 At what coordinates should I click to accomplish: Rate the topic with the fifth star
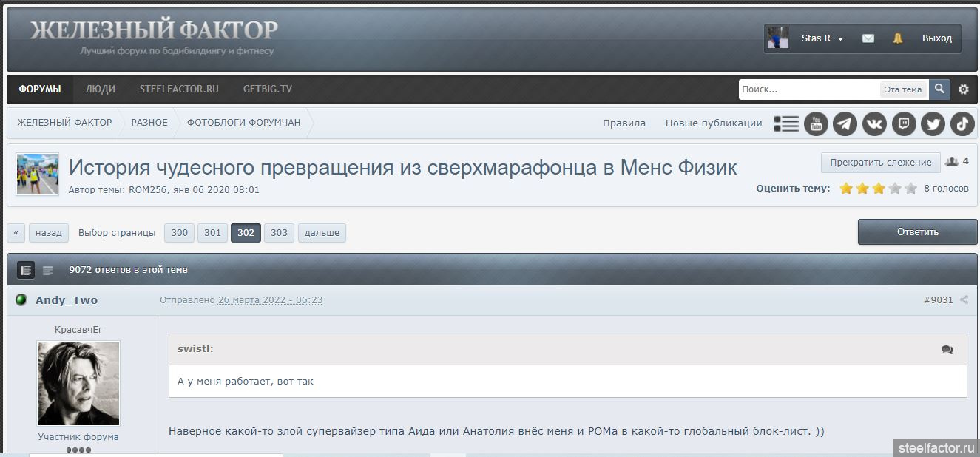tap(910, 189)
